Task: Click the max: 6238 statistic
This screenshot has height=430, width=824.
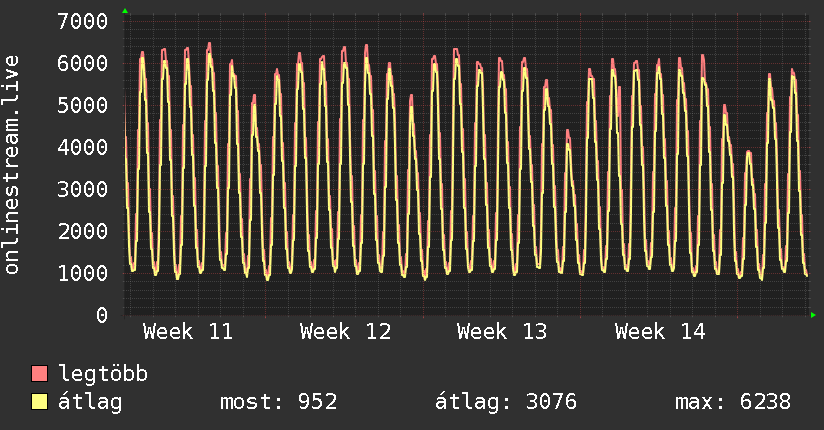Action: pos(733,402)
